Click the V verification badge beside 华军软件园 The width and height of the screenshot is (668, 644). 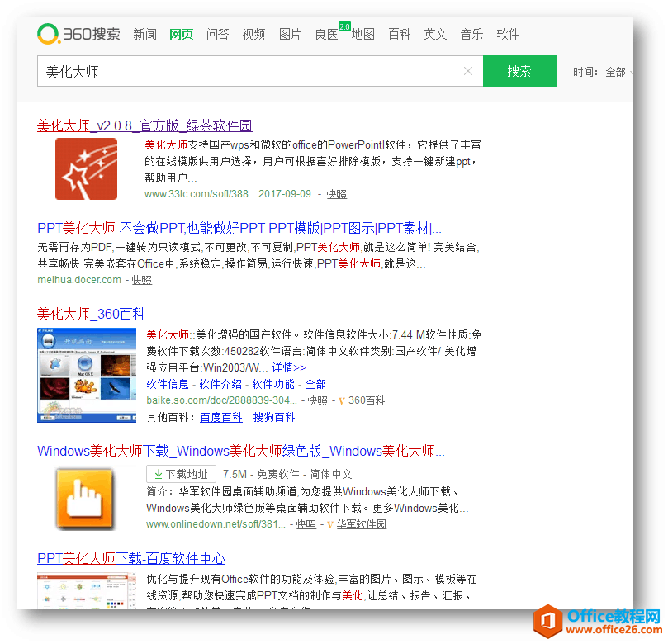click(329, 523)
